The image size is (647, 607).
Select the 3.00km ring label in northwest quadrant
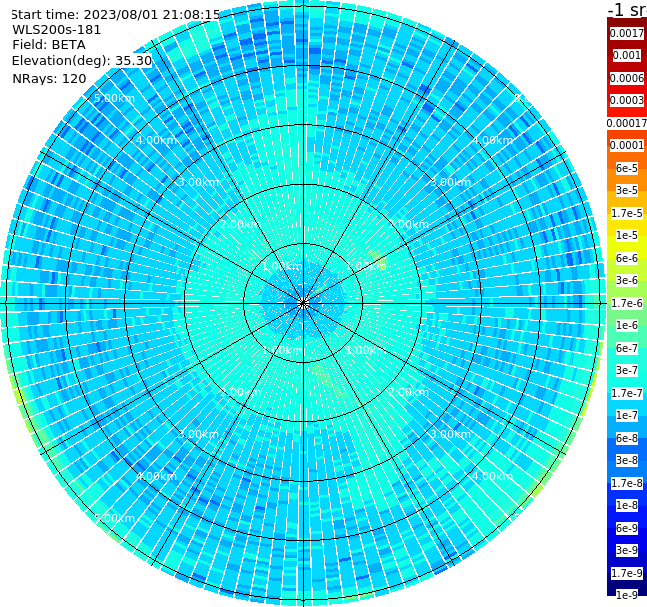coord(198,182)
